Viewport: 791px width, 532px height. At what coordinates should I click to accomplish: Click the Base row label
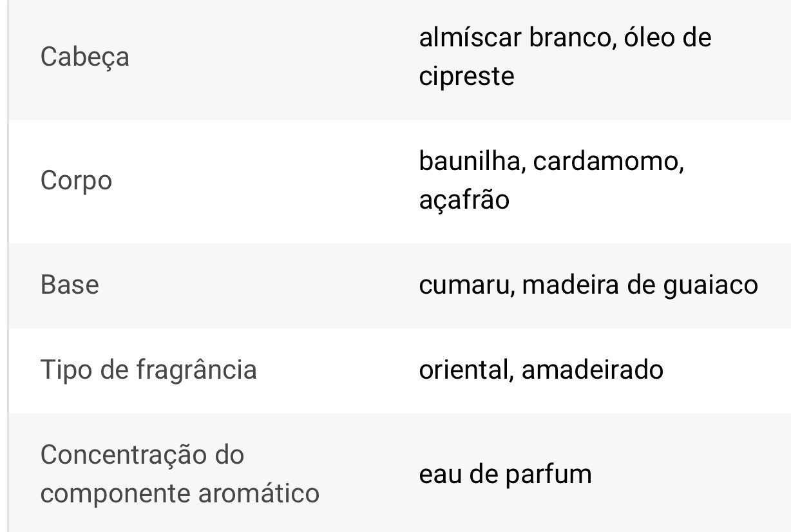[70, 285]
